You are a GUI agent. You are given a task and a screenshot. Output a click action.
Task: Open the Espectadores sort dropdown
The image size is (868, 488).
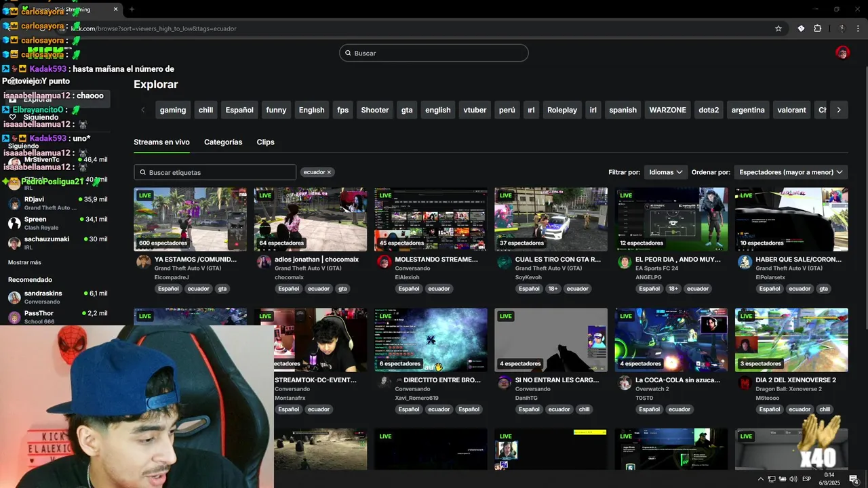point(791,172)
